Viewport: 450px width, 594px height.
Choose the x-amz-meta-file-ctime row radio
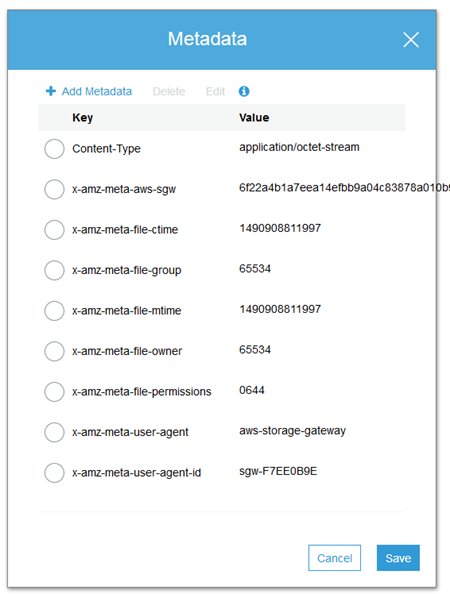pos(54,230)
